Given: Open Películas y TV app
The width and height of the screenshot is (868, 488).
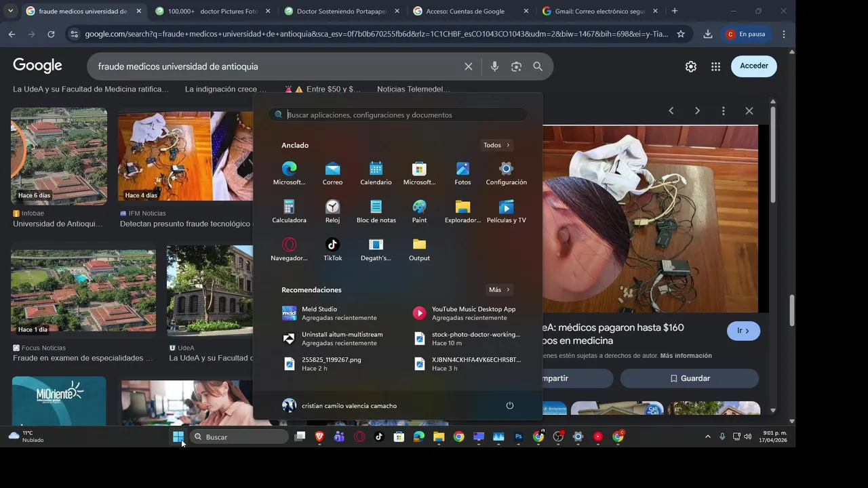Looking at the screenshot, I should pos(506,211).
